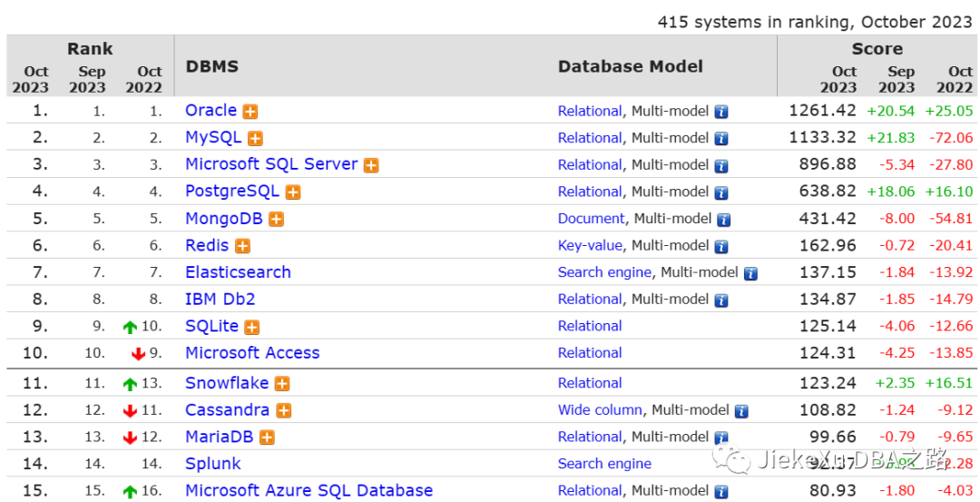980x502 pixels.
Task: Open the Splunk link
Action: pos(213,463)
